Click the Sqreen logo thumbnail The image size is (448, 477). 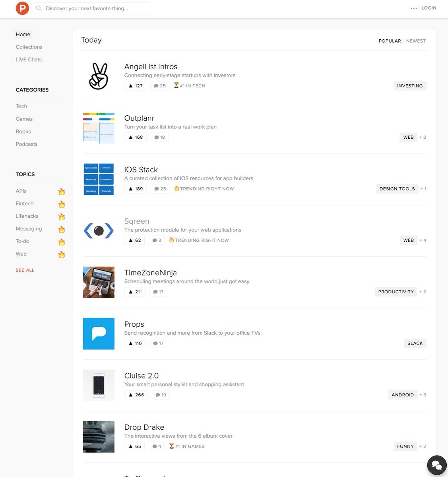click(99, 231)
